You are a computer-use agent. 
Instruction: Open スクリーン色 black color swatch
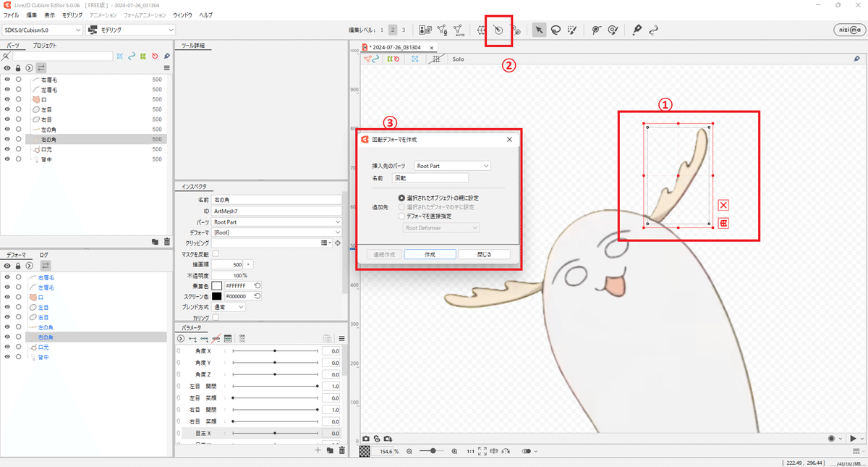coord(216,296)
